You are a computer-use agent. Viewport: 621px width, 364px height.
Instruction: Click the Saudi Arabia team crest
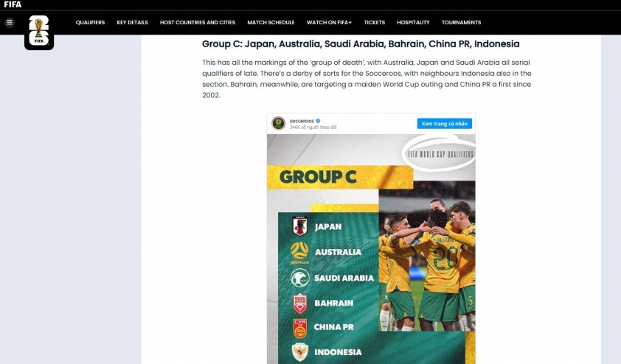click(300, 278)
